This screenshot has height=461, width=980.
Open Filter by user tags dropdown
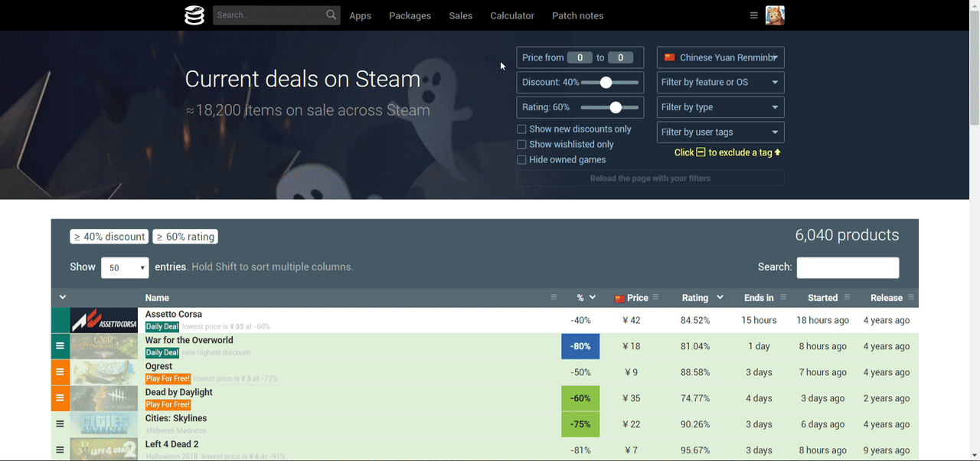(720, 132)
